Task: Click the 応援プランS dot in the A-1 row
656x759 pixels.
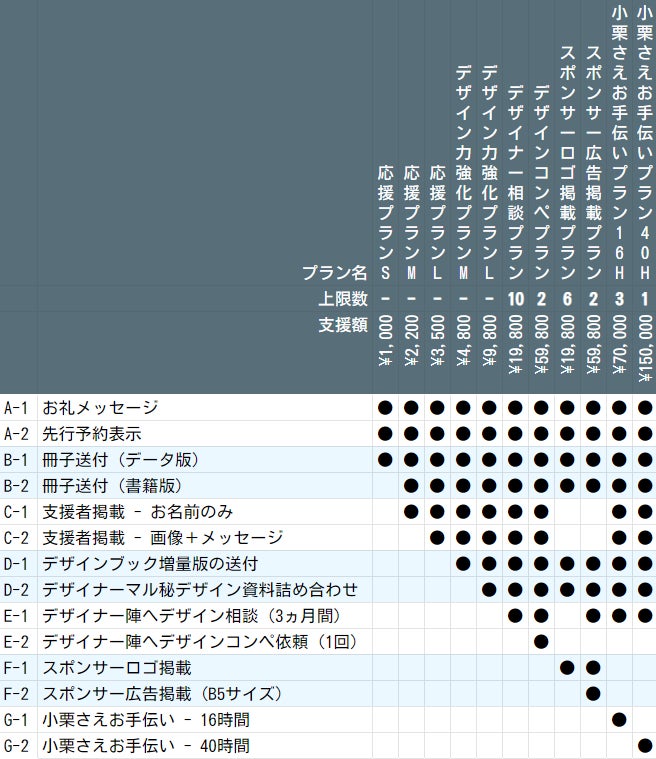Action: click(x=385, y=407)
